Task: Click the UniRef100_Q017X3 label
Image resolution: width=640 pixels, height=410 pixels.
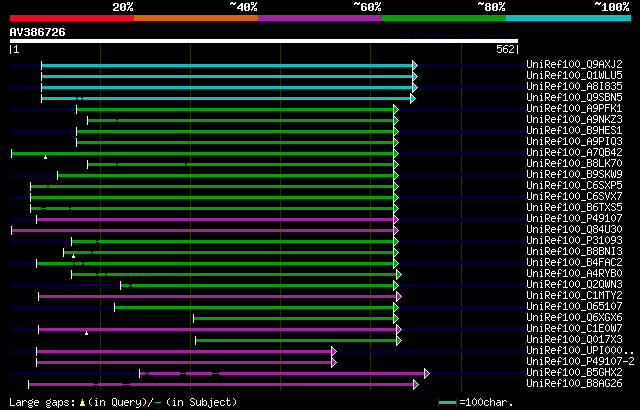Action: [574, 340]
